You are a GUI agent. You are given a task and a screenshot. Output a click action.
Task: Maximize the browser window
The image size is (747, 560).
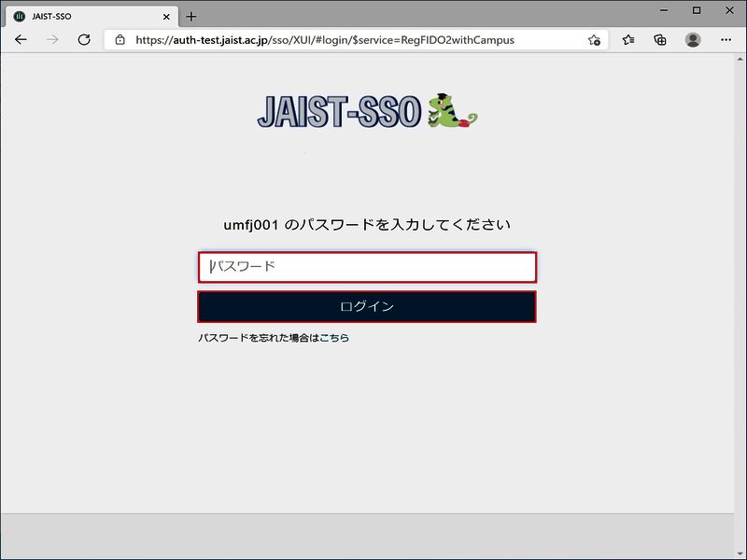point(697,9)
